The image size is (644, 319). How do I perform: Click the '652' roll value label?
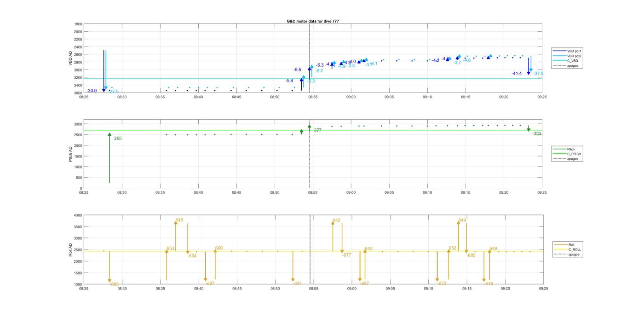pos(453,248)
